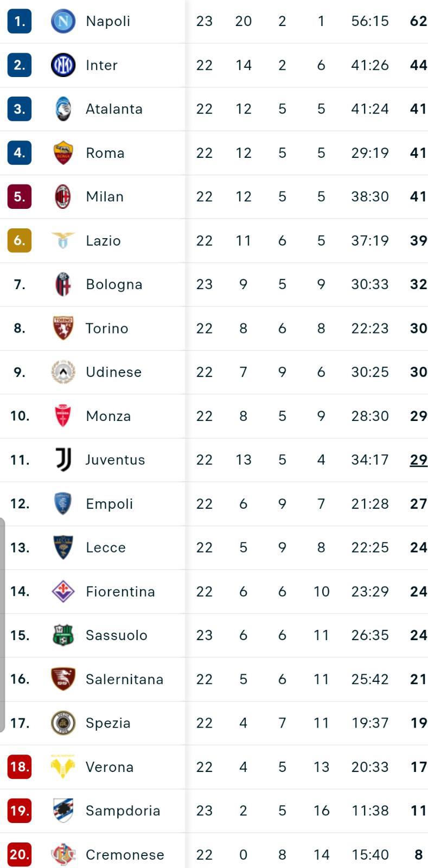428x868 pixels.
Task: Open the Lazio team name link
Action: pyautogui.click(x=103, y=240)
